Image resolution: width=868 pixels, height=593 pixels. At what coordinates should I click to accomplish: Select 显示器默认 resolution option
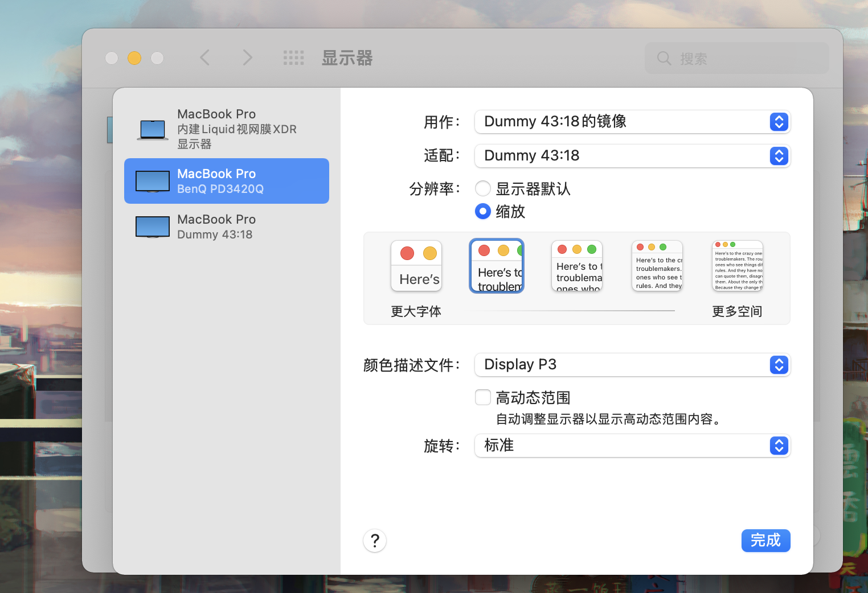(483, 188)
